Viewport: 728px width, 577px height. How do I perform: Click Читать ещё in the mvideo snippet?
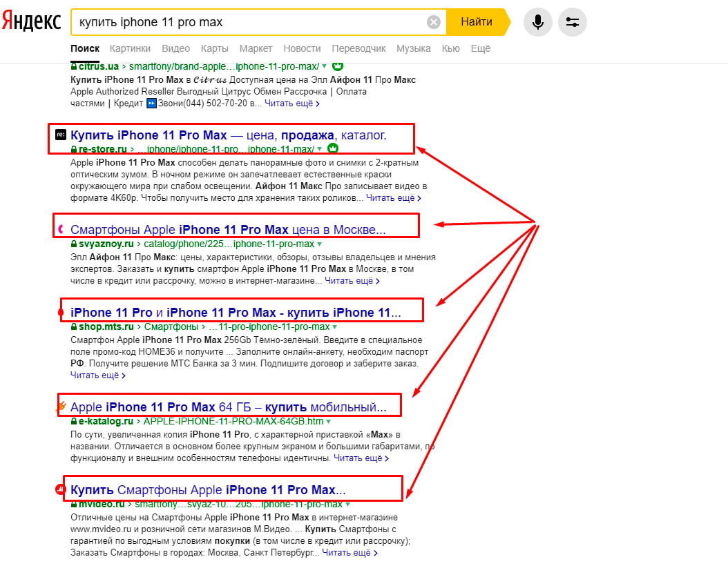coord(349,552)
